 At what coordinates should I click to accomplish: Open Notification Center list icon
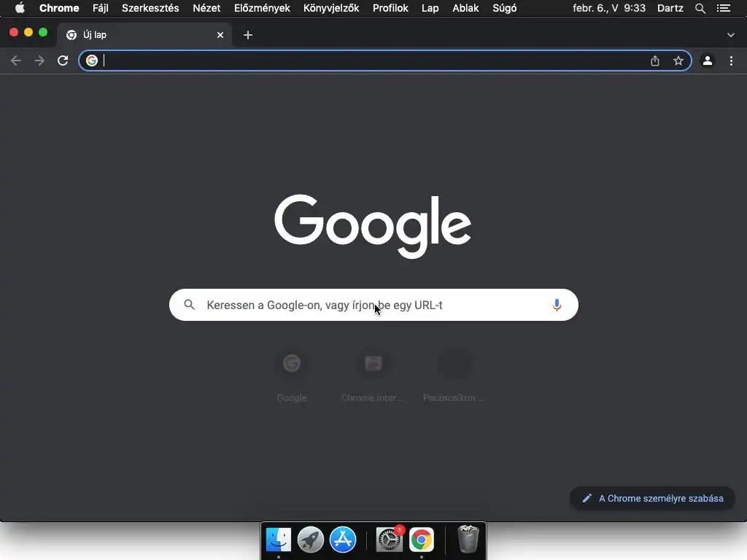724,8
